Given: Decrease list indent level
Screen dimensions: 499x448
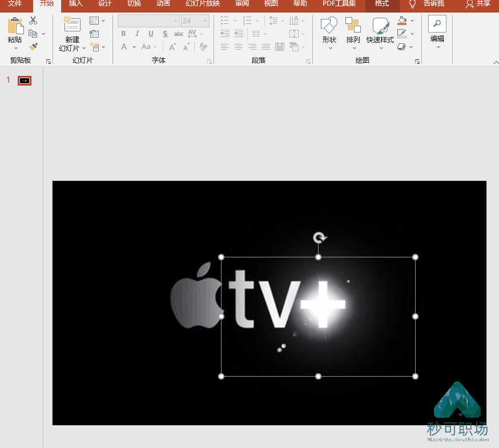Looking at the screenshot, I should pyautogui.click(x=225, y=34).
